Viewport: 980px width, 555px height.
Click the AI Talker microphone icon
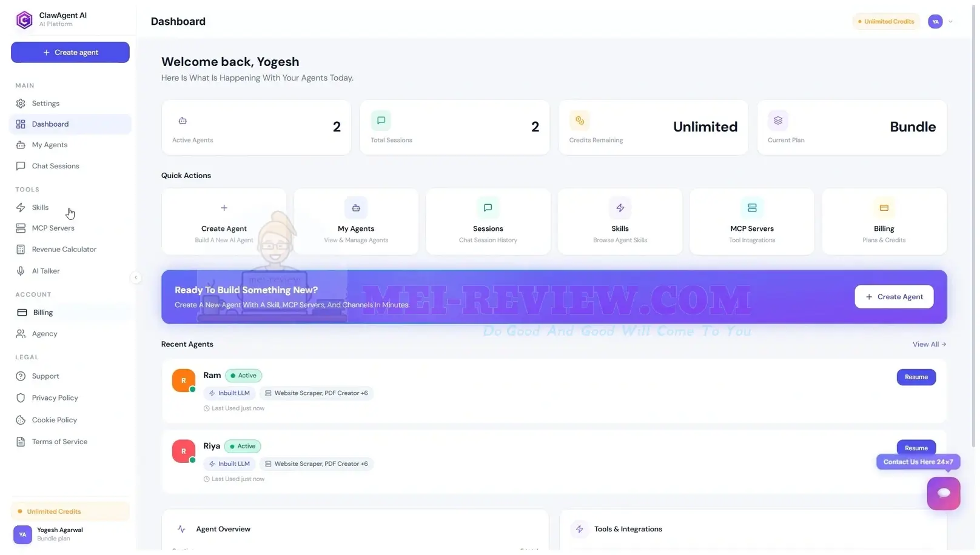(x=21, y=271)
